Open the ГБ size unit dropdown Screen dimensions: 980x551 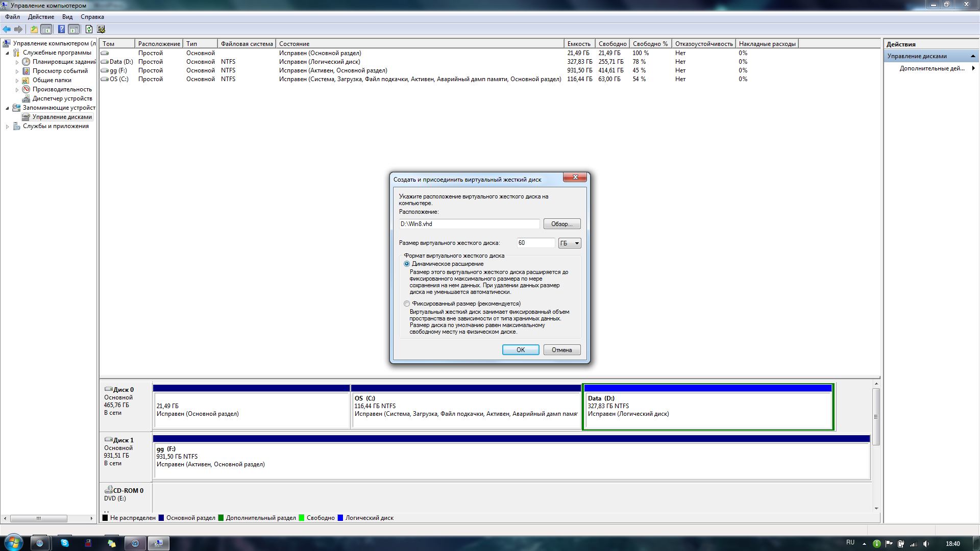click(x=570, y=243)
